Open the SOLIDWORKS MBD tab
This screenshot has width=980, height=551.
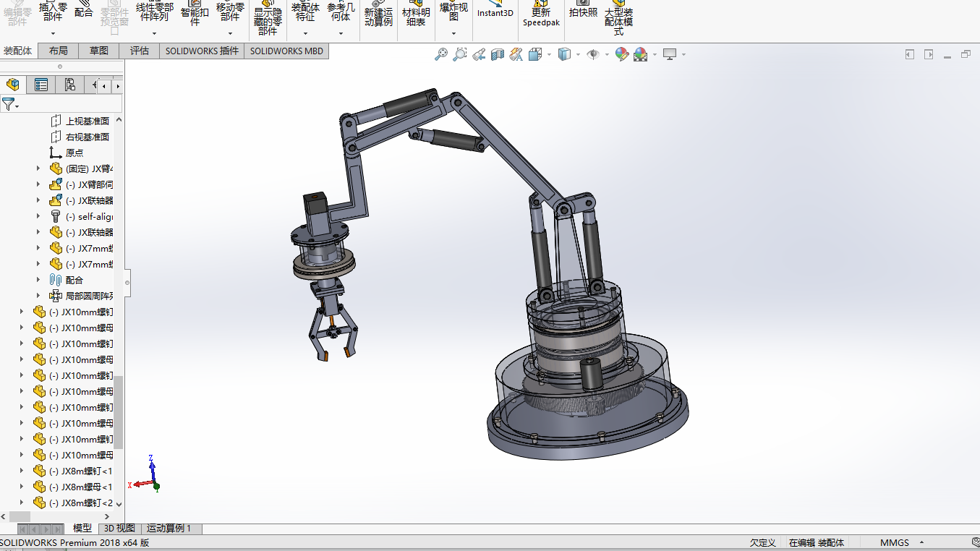286,51
